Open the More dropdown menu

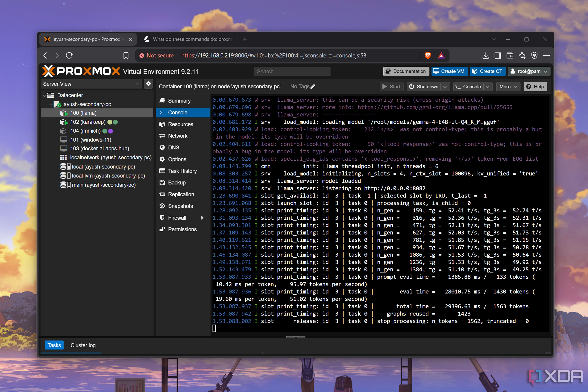pos(508,87)
